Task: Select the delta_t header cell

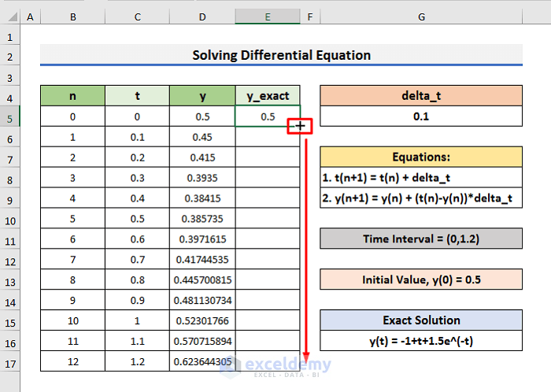Action: click(421, 96)
